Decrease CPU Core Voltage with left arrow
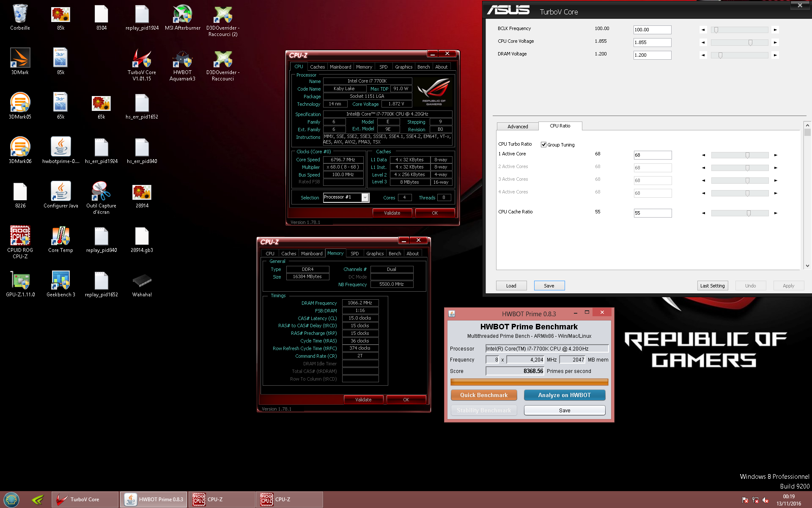Viewport: 812px width, 508px height. [x=703, y=42]
